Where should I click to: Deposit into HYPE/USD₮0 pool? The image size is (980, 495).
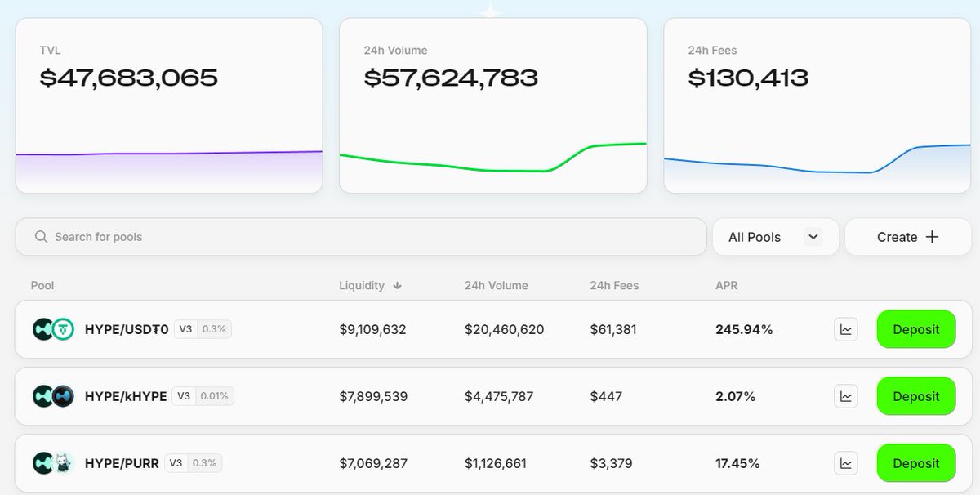click(916, 329)
